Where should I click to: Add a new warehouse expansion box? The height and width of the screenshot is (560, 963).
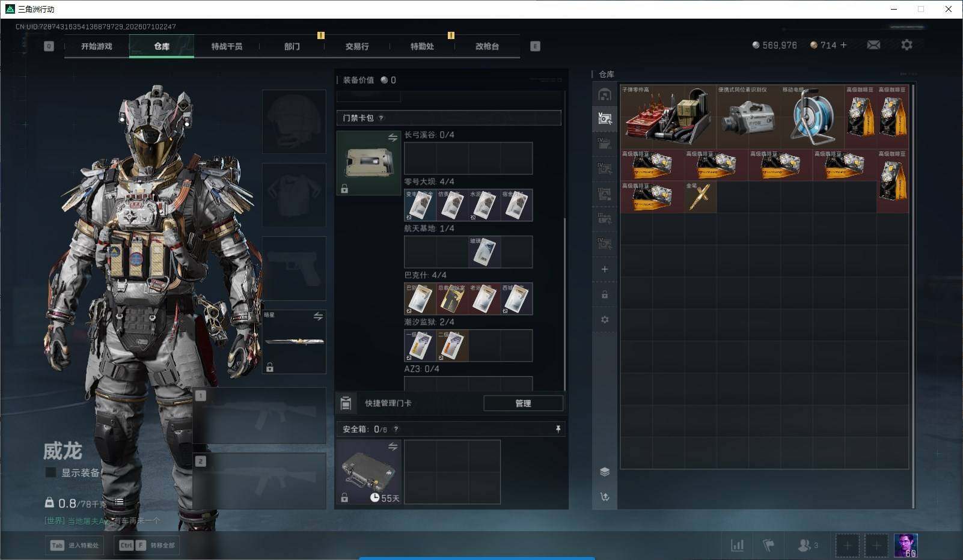605,269
